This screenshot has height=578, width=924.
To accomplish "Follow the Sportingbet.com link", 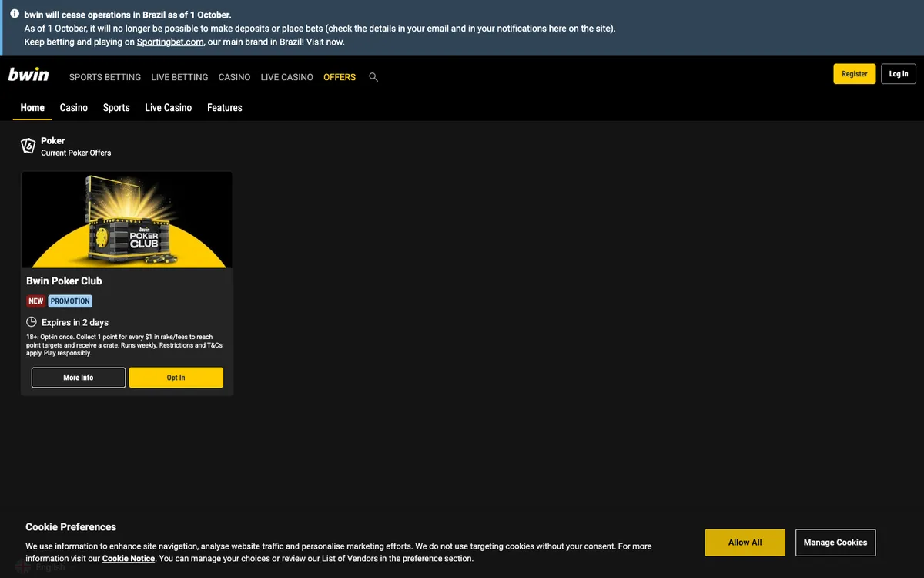I will click(x=170, y=42).
